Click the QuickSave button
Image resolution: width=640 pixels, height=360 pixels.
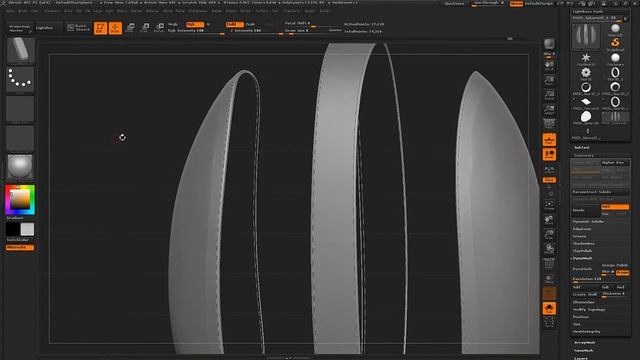coord(454,3)
